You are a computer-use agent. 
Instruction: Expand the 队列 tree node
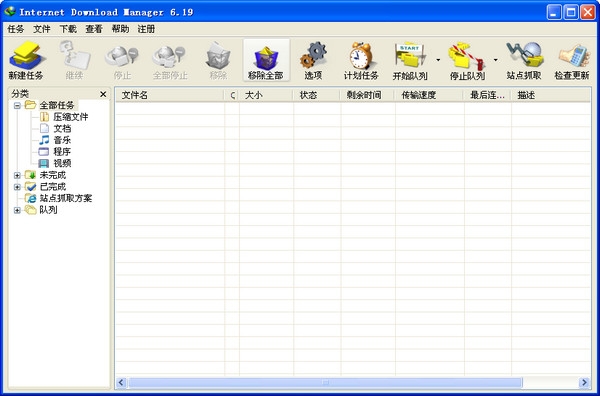tap(17, 210)
